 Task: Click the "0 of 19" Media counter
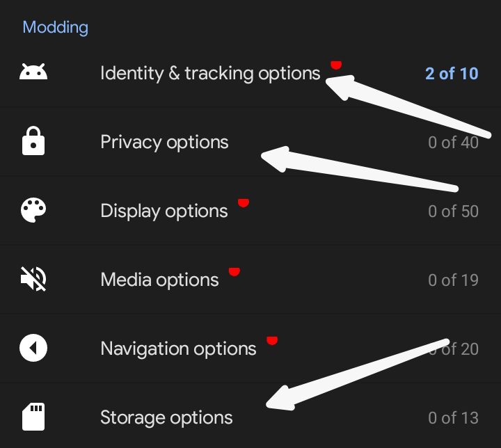tap(453, 280)
